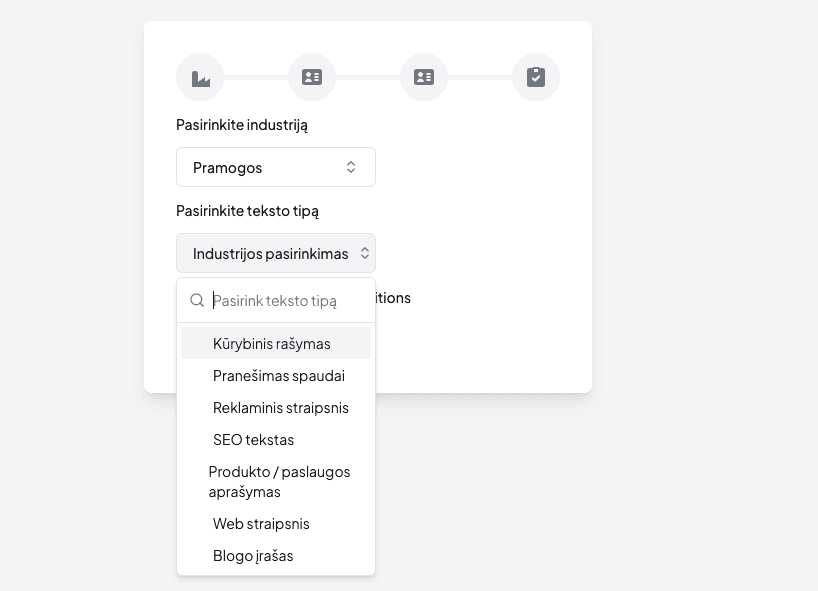
Task: Open the Pramogos industry dropdown
Action: click(x=275, y=167)
